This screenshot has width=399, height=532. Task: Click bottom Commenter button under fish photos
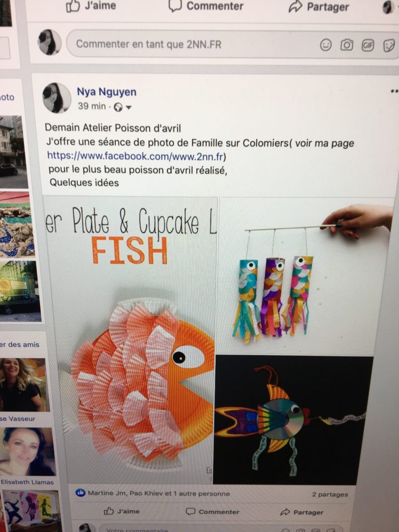[x=212, y=511]
